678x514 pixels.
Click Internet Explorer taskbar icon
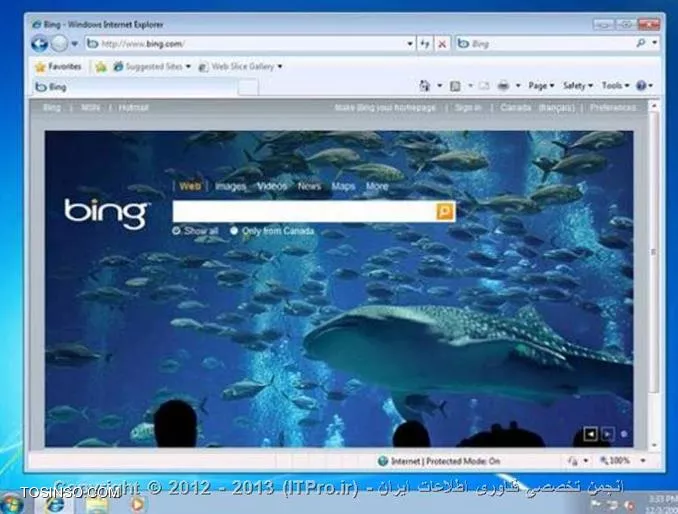[x=55, y=504]
